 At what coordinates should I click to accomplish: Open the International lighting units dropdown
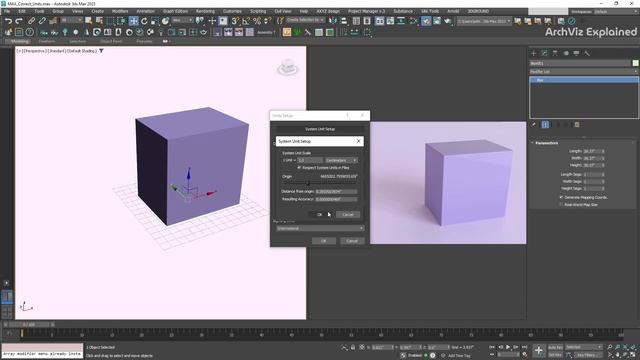pyautogui.click(x=320, y=229)
